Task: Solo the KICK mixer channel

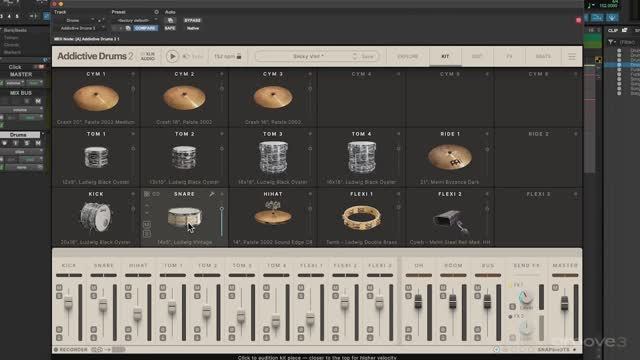Action: [x=60, y=296]
